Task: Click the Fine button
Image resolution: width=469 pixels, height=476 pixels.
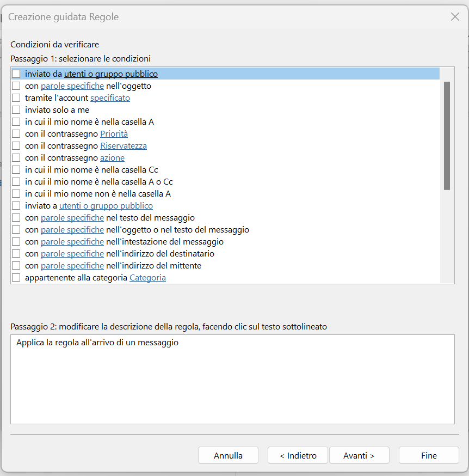Action: pos(429,455)
